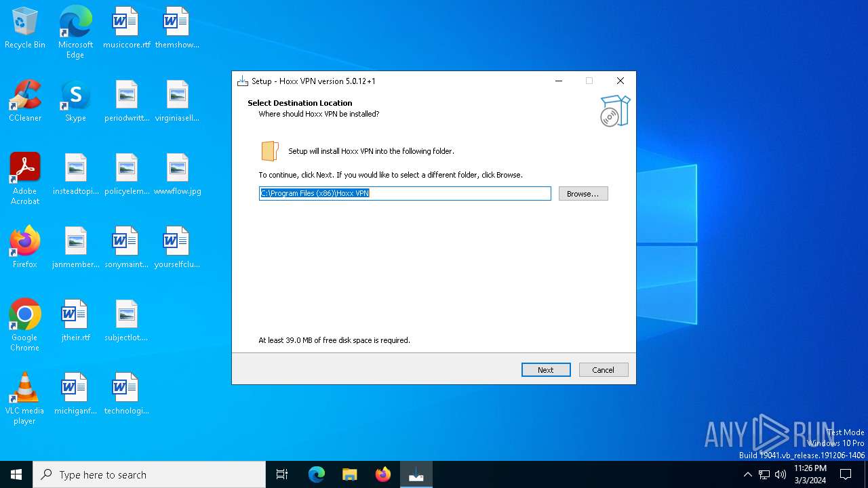Select the jtheir.rtf file icon
Viewport: 868px width, 488px height.
coord(75,321)
